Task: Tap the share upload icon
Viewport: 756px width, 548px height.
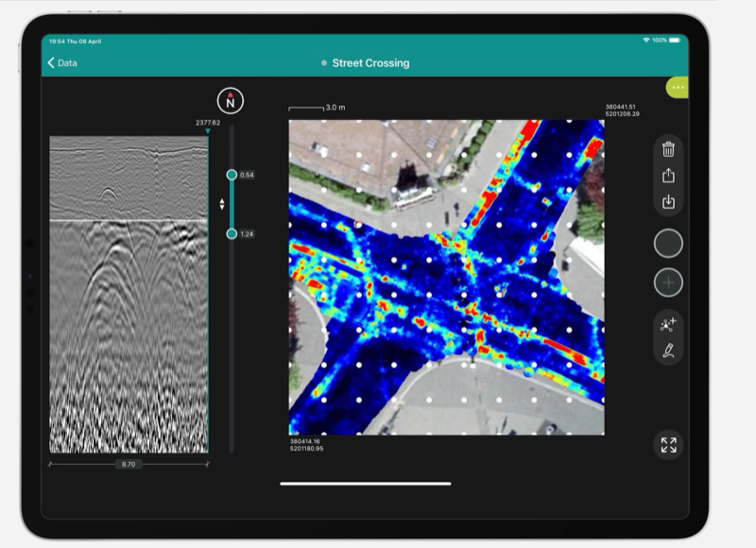Action: (x=668, y=176)
